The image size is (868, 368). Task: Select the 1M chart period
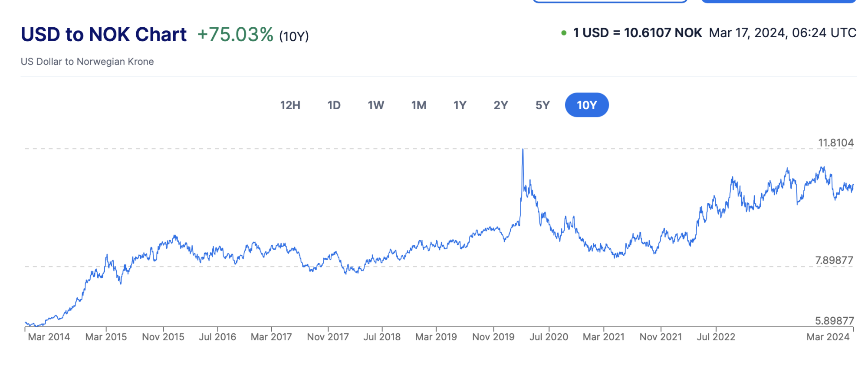419,105
